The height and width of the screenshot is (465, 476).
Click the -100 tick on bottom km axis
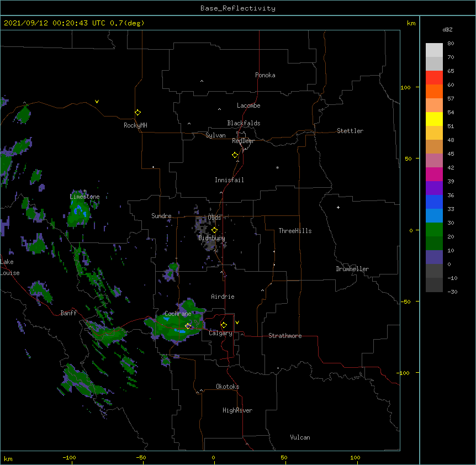point(69,457)
